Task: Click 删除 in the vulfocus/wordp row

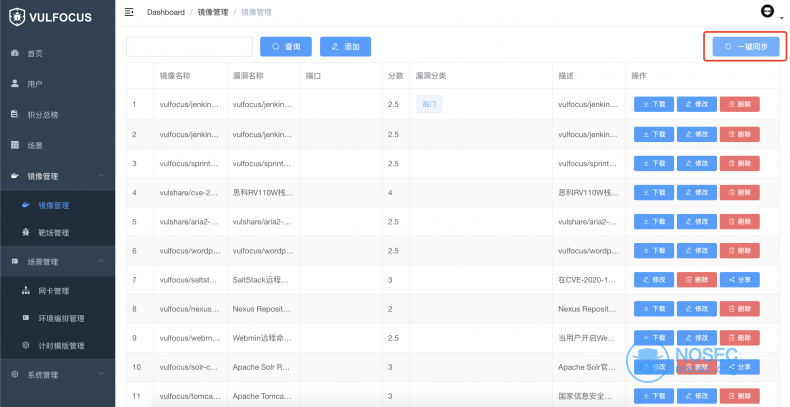Action: pos(740,251)
